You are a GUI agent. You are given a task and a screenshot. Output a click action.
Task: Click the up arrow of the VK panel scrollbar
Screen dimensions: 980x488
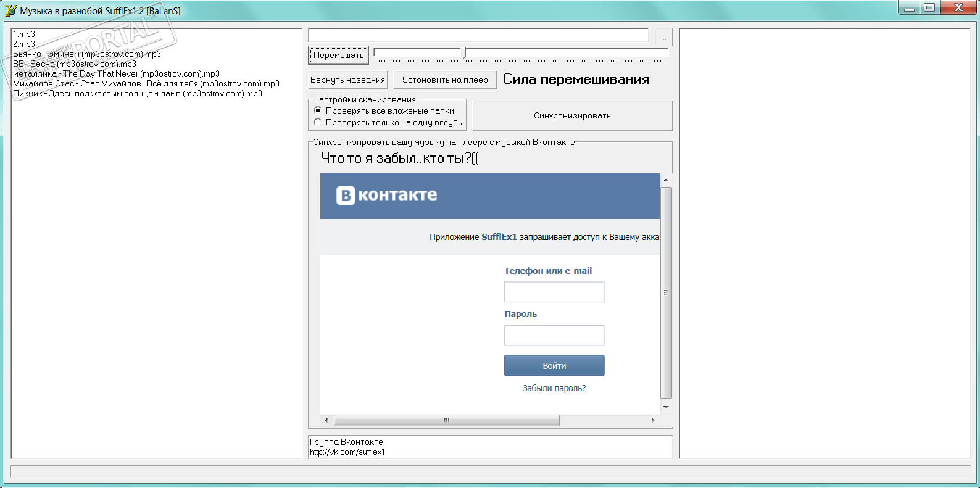click(666, 180)
